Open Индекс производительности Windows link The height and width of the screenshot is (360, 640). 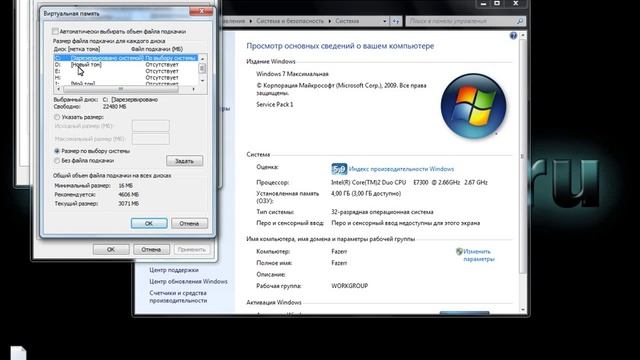pyautogui.click(x=401, y=169)
